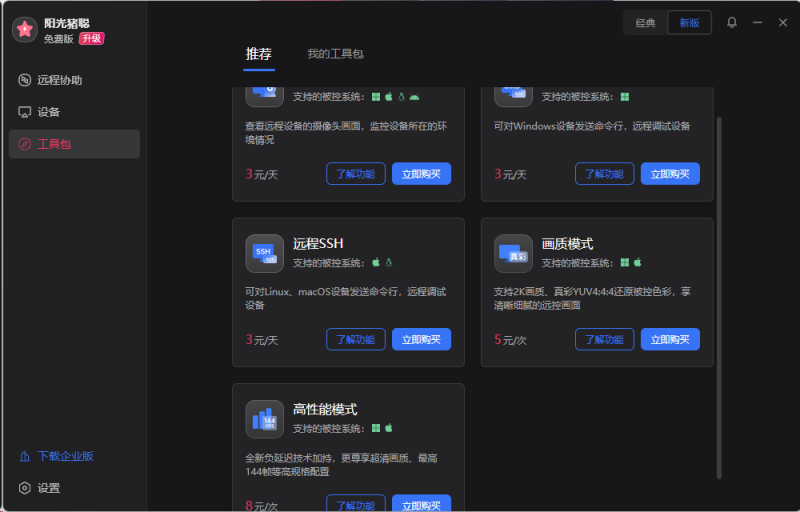This screenshot has width=800, height=512.
Task: Click 了解功能 for 远程SSH
Action: pyautogui.click(x=356, y=339)
